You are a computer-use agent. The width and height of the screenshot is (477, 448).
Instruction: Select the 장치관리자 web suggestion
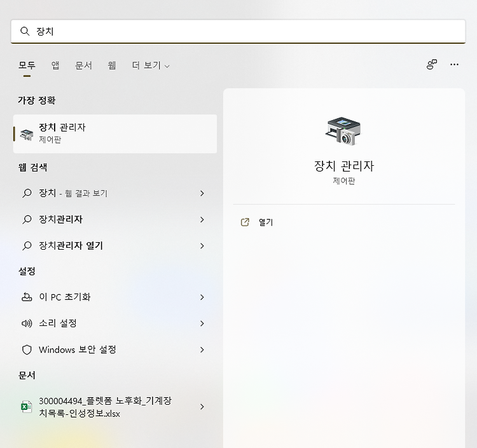tap(115, 219)
